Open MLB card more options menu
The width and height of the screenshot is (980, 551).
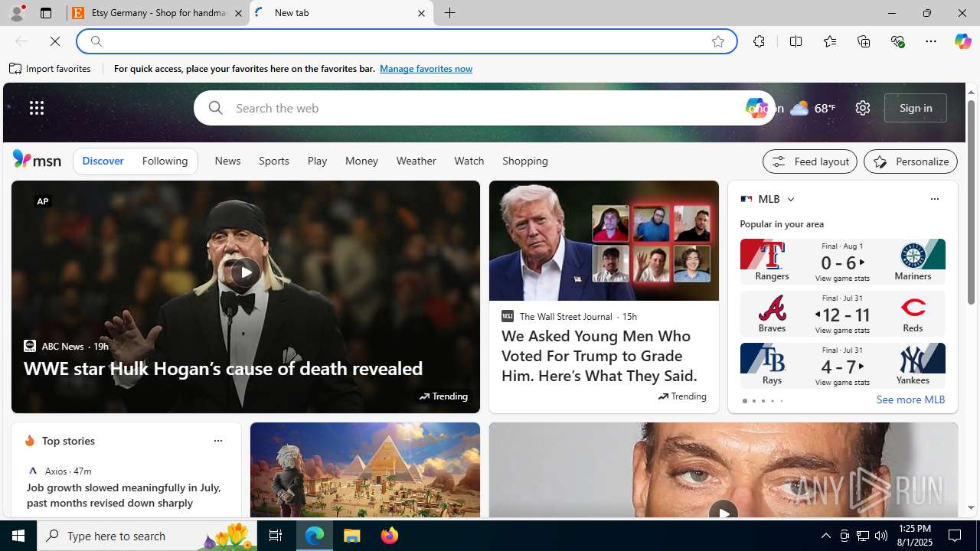coord(934,199)
